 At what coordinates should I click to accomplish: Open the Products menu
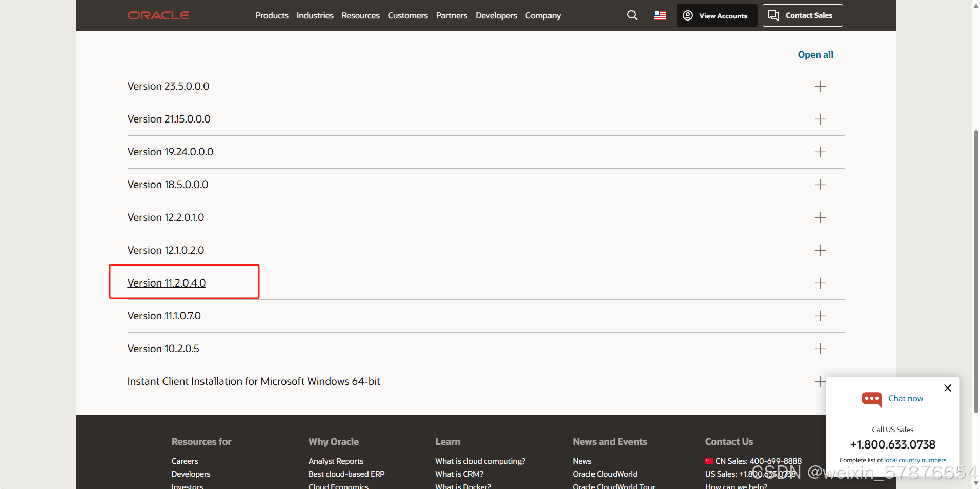tap(272, 15)
